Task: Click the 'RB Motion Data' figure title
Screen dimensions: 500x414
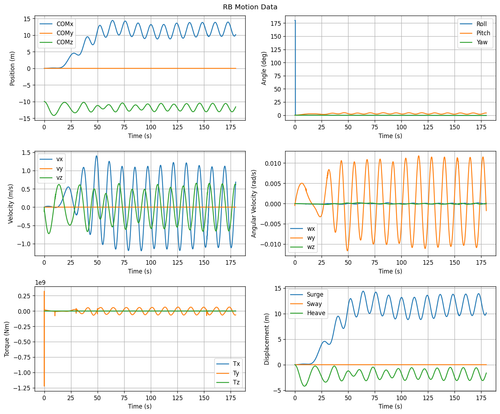Action: point(250,7)
